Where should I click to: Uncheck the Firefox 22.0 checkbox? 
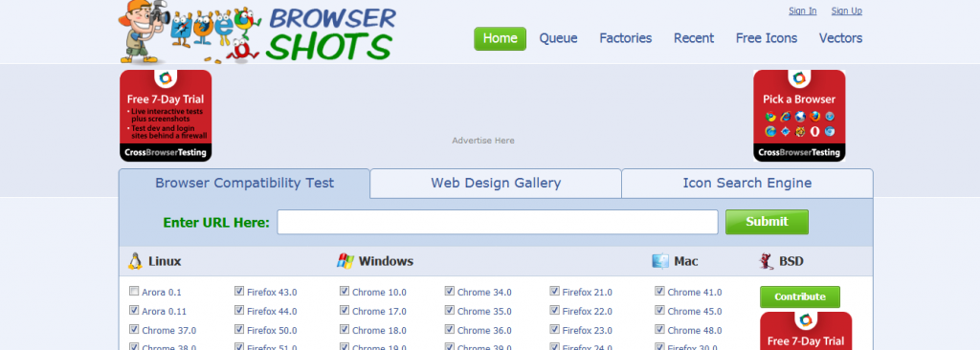[x=554, y=311]
